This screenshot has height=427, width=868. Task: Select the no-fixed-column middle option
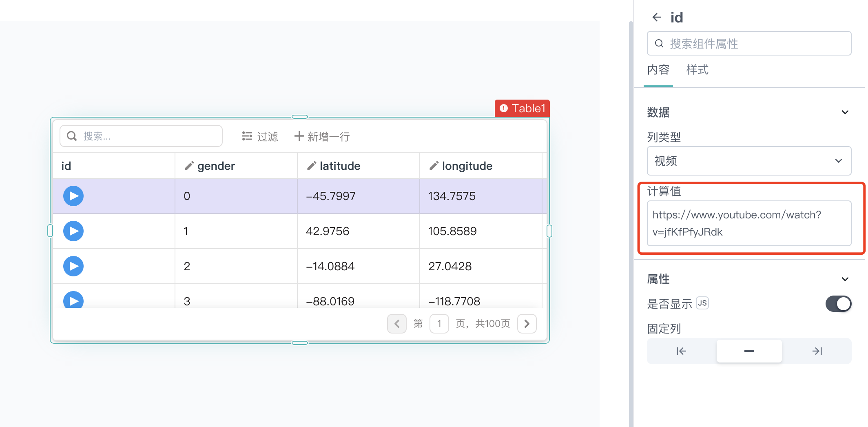coord(749,351)
